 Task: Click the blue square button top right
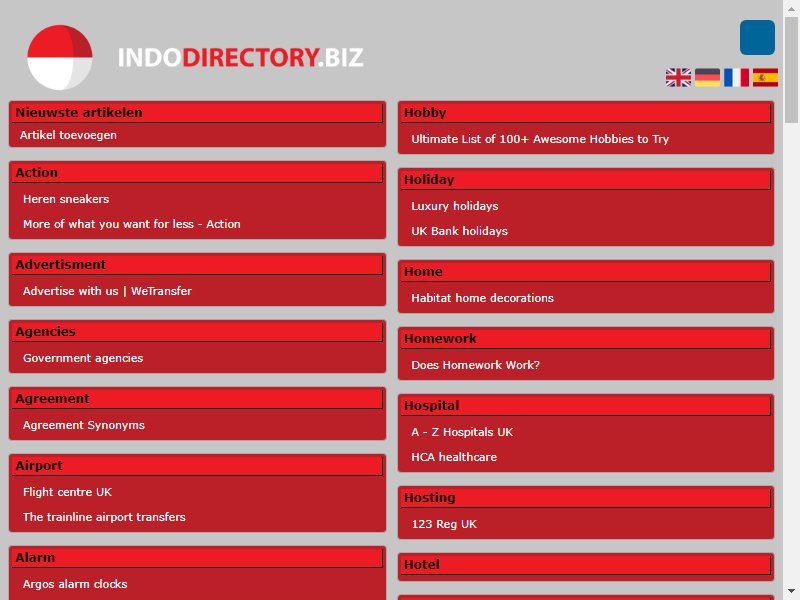coord(757,37)
